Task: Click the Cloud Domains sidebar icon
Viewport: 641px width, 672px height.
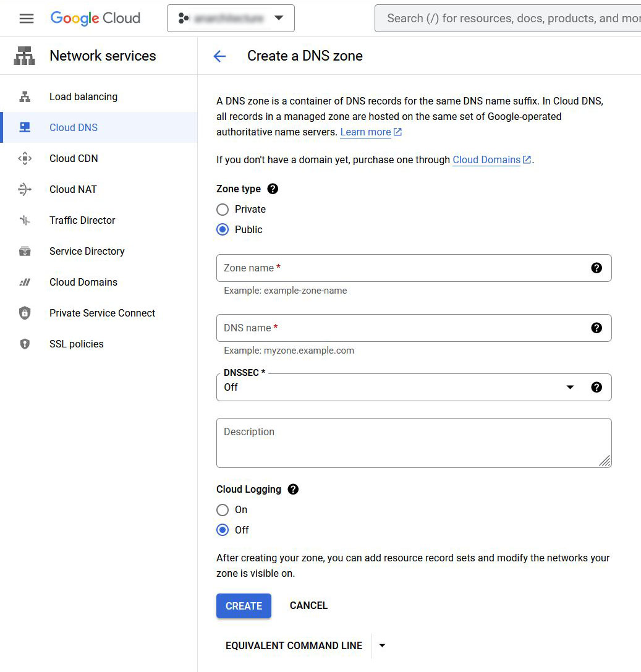Action: [x=25, y=282]
